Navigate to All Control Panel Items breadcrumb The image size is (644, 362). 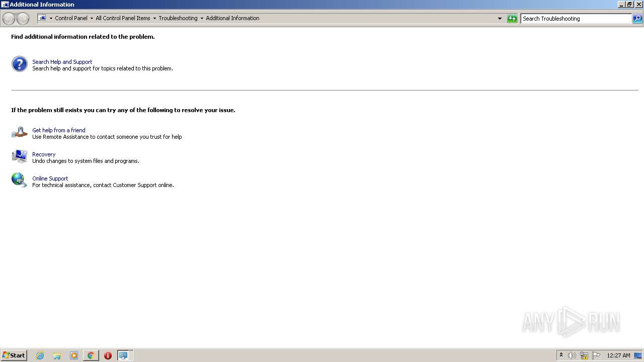tap(123, 18)
